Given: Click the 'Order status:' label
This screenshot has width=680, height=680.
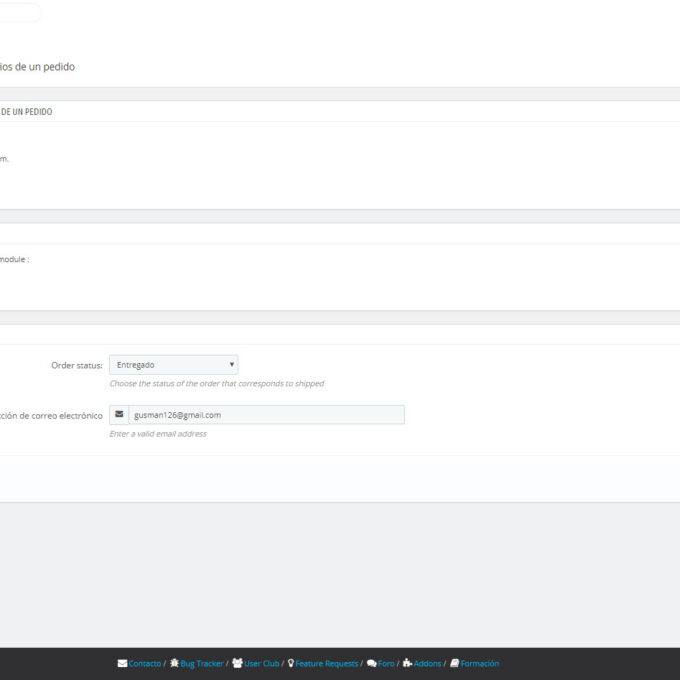Looking at the screenshot, I should 77,365.
